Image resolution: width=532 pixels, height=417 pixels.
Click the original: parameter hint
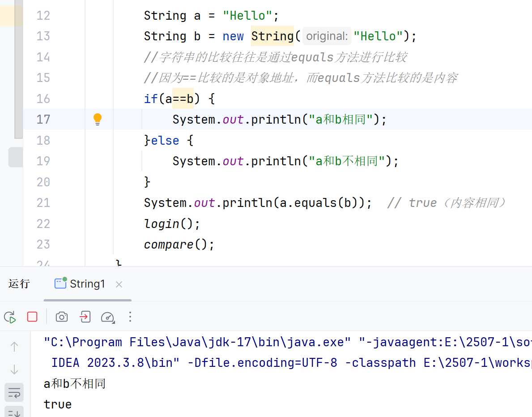pyautogui.click(x=327, y=36)
